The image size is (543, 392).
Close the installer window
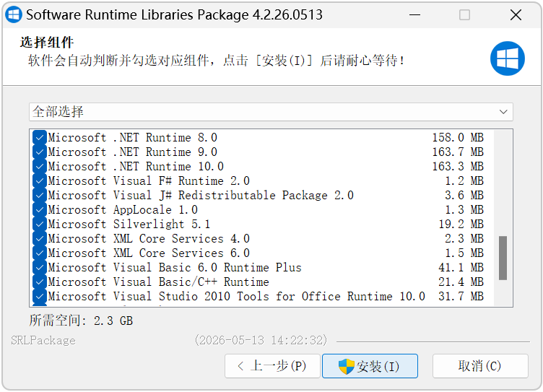pos(516,15)
